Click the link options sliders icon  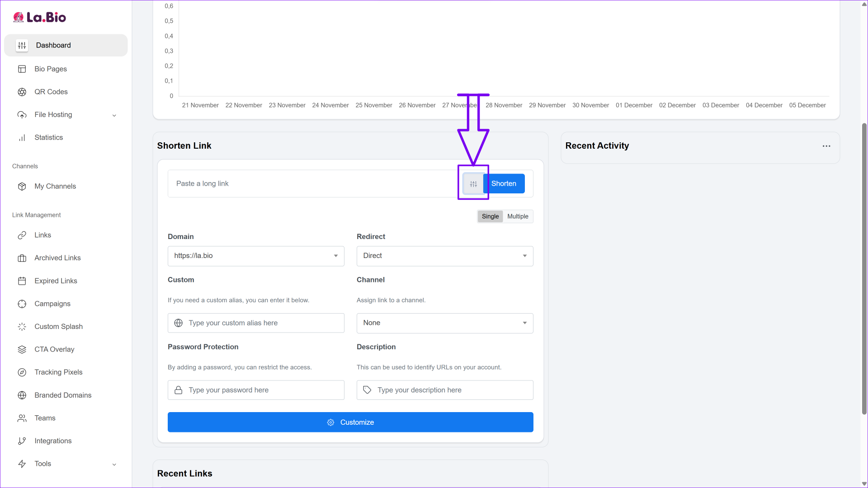click(473, 184)
